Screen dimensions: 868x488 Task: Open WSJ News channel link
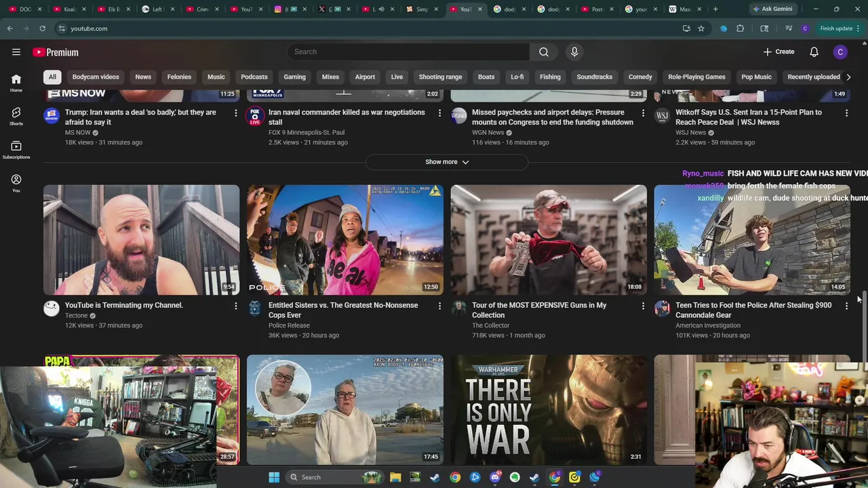tap(691, 132)
